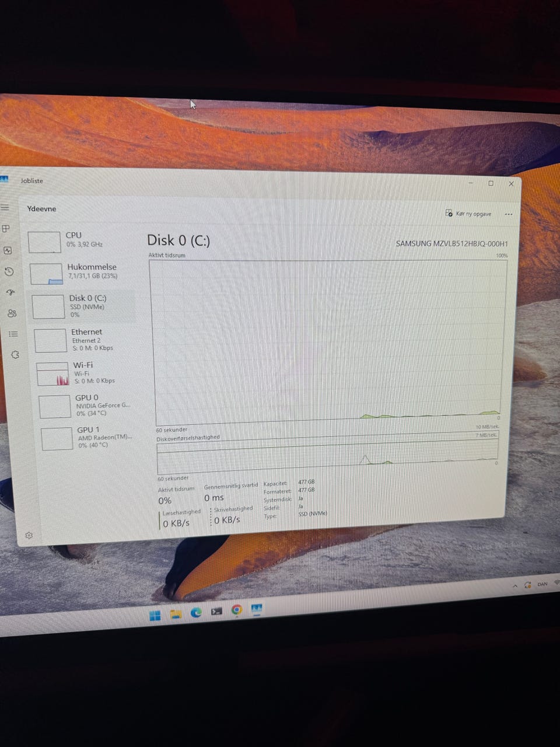Click the 'Ydeevne' page title

42,208
